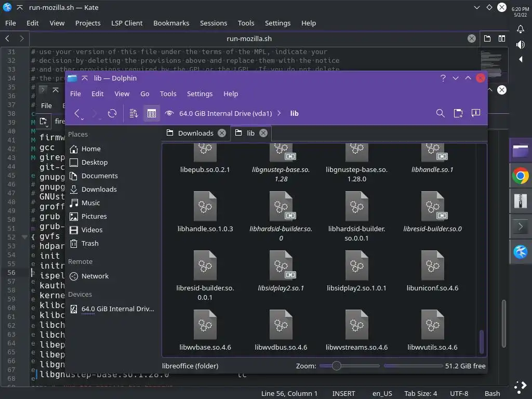Open Trash in Places panel

(90, 243)
